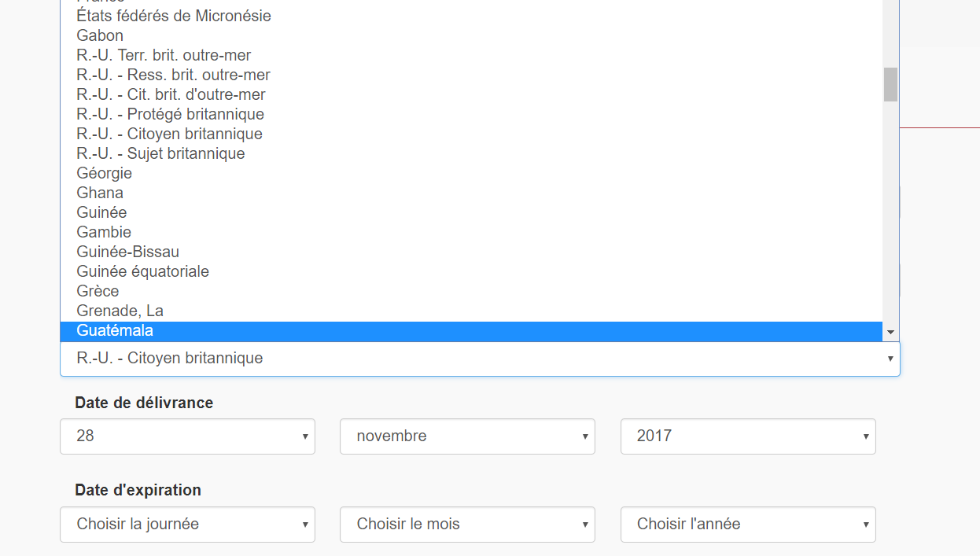Open the Choisir la journée expiration dropdown
This screenshot has height=556, width=980.
tap(187, 525)
